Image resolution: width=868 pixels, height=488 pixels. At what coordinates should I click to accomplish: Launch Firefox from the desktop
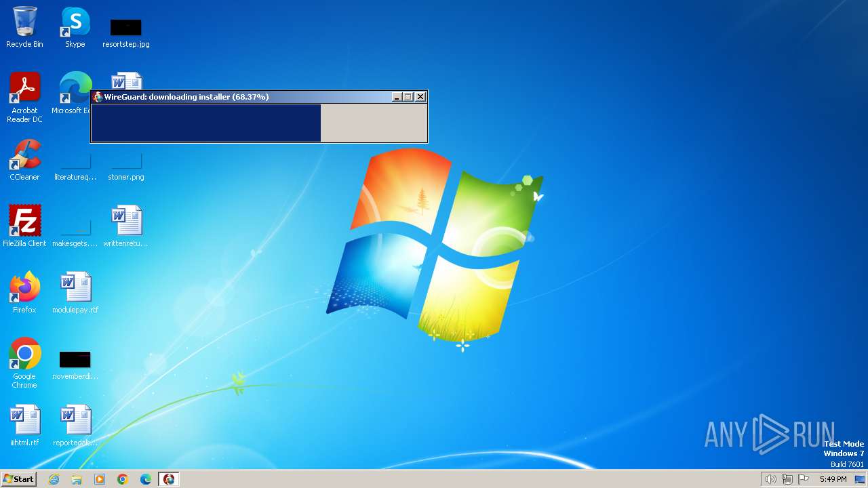(x=24, y=293)
